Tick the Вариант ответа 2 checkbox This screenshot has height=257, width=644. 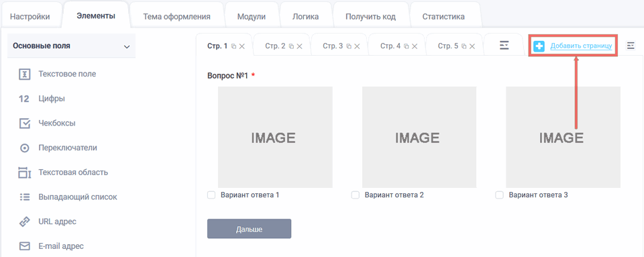[356, 195]
